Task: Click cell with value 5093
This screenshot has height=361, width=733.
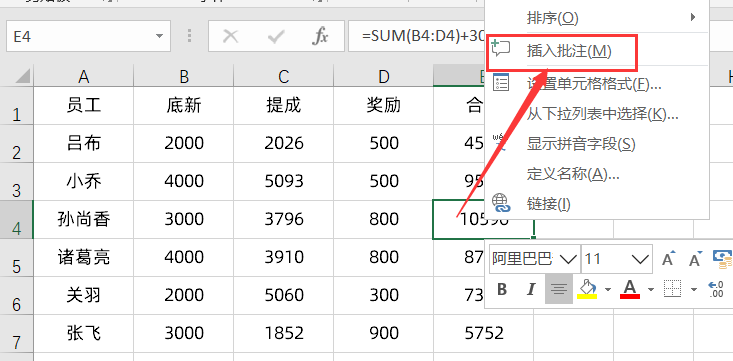Action: 284,181
